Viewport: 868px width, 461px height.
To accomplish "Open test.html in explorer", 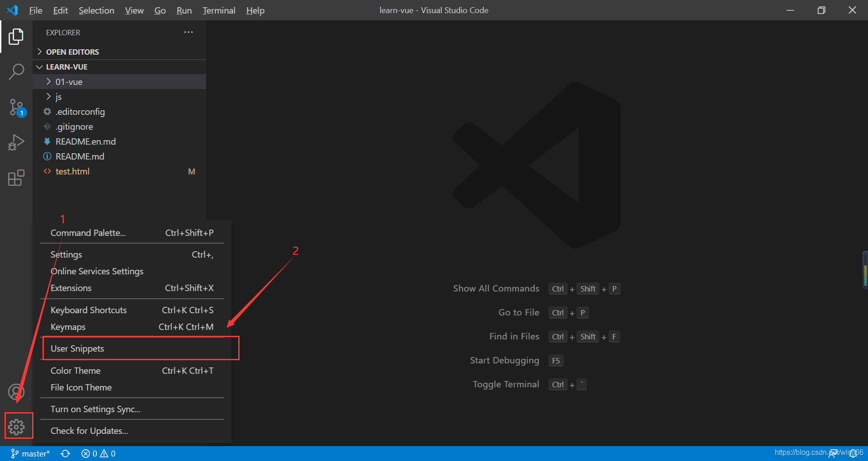I will click(119, 171).
